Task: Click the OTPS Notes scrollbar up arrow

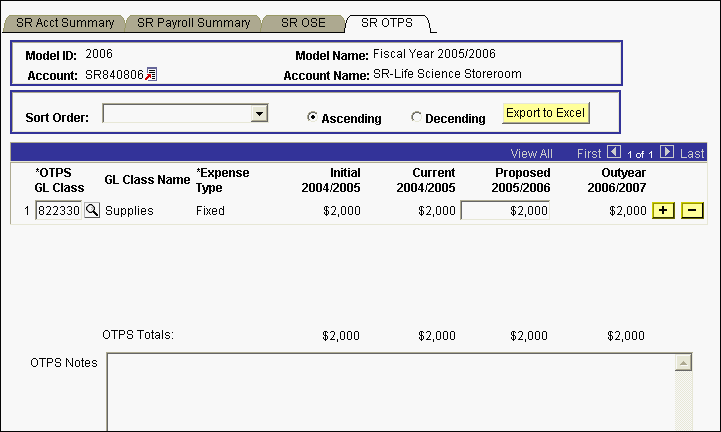Action: pyautogui.click(x=684, y=362)
